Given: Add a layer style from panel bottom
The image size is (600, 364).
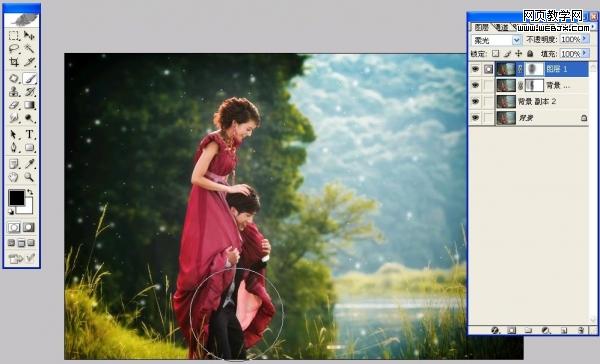Looking at the screenshot, I should point(495,330).
